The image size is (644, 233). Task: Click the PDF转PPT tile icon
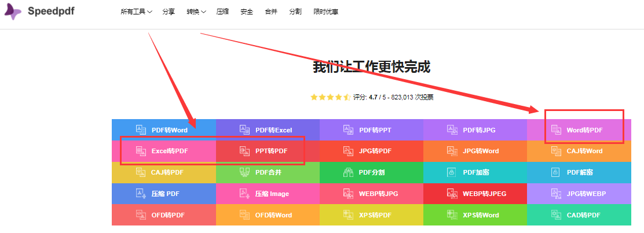[348, 130]
